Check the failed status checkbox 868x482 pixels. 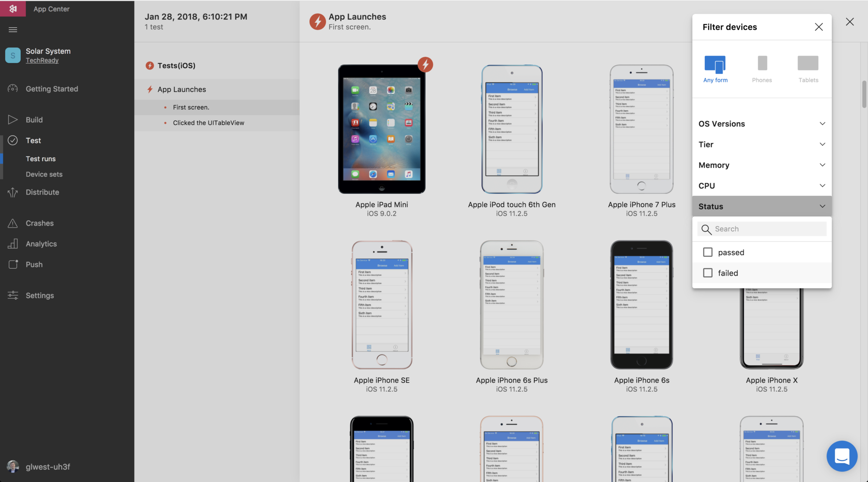coord(707,273)
